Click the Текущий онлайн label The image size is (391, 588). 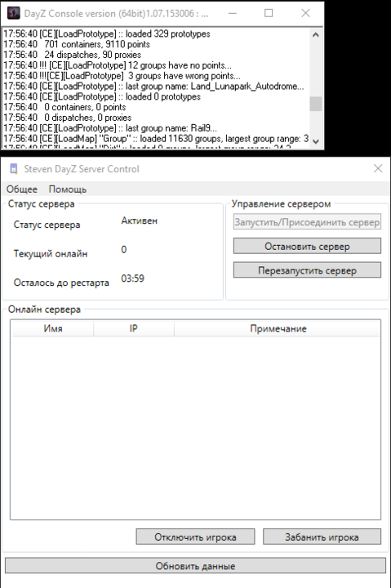[51, 253]
